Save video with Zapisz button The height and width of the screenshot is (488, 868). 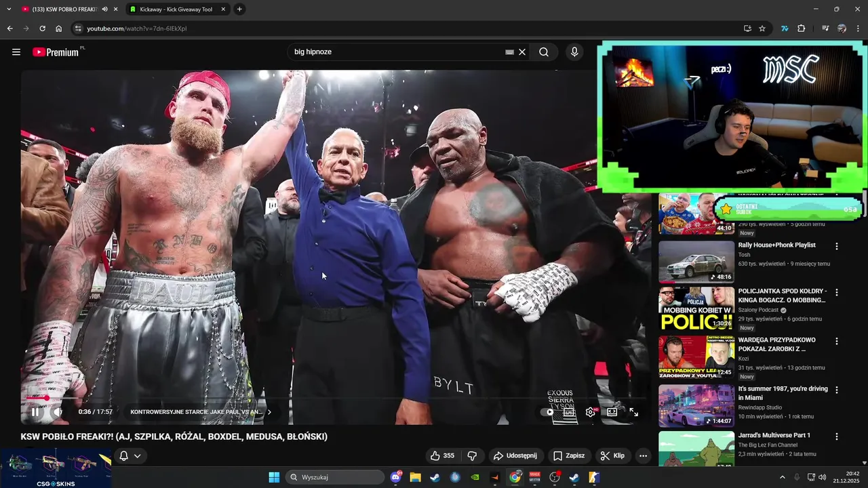pyautogui.click(x=569, y=455)
